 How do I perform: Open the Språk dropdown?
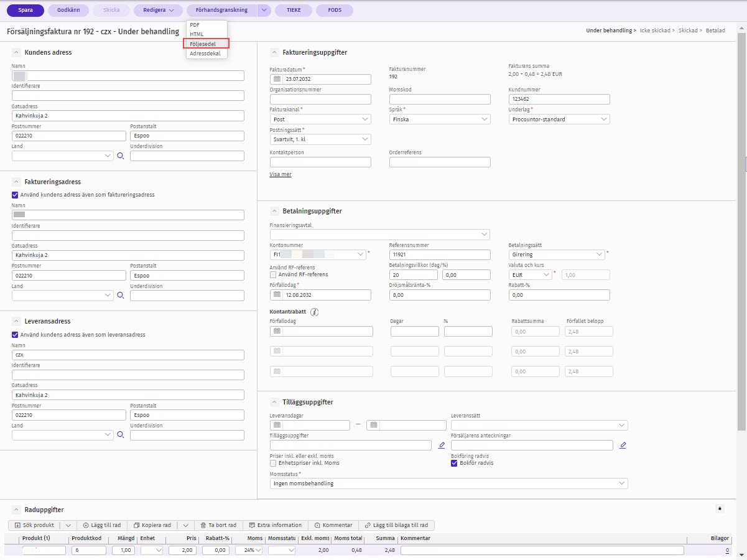point(440,119)
